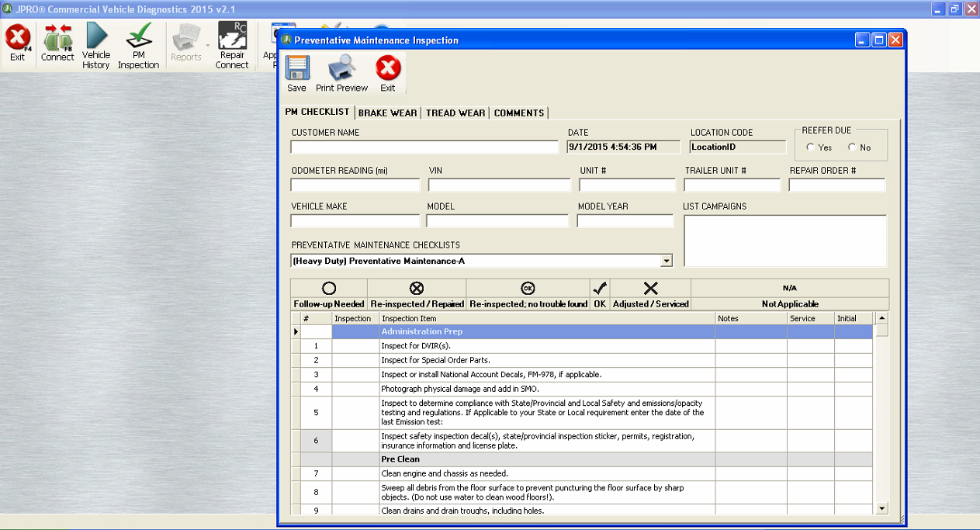Click the Model input field

(497, 221)
